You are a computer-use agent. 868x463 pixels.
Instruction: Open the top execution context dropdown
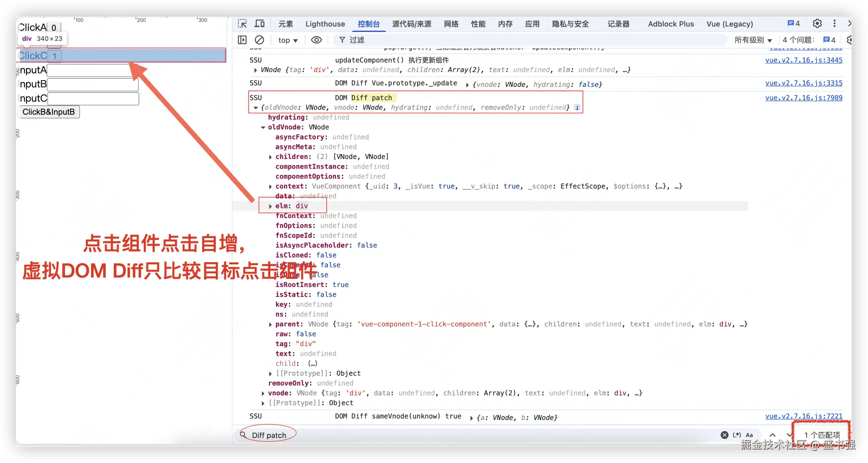coord(288,40)
